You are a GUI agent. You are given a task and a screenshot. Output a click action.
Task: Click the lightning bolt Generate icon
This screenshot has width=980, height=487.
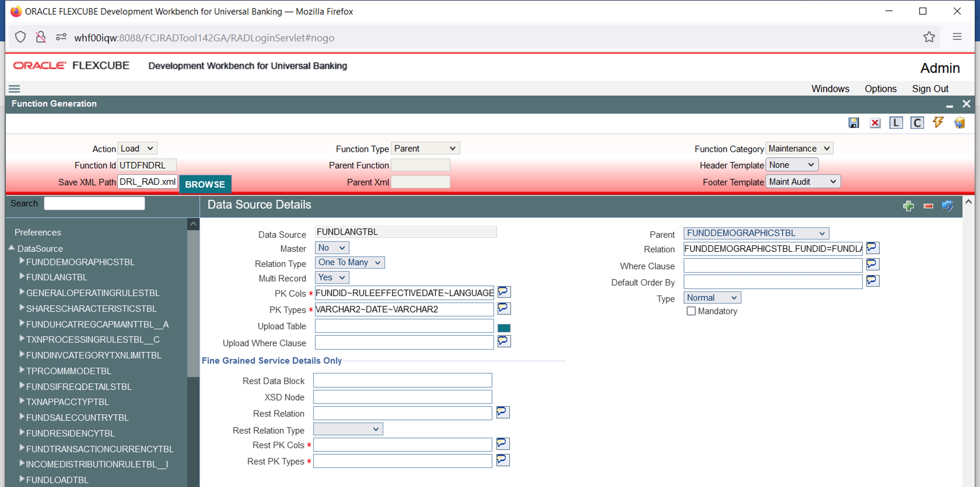[938, 122]
